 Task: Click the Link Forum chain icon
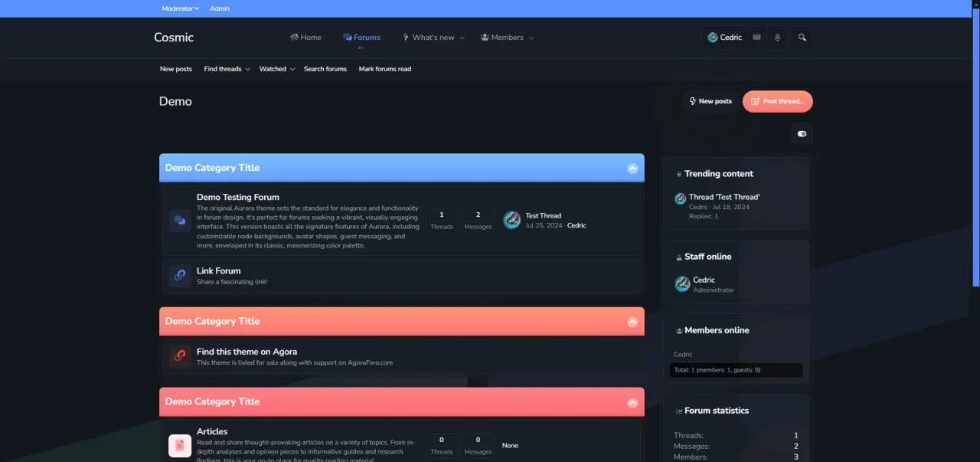tap(180, 275)
